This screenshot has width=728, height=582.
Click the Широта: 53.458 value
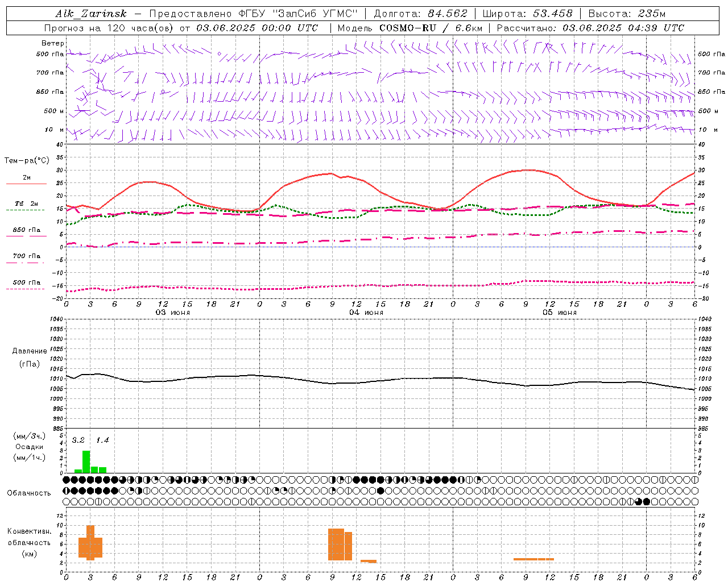pos(527,14)
